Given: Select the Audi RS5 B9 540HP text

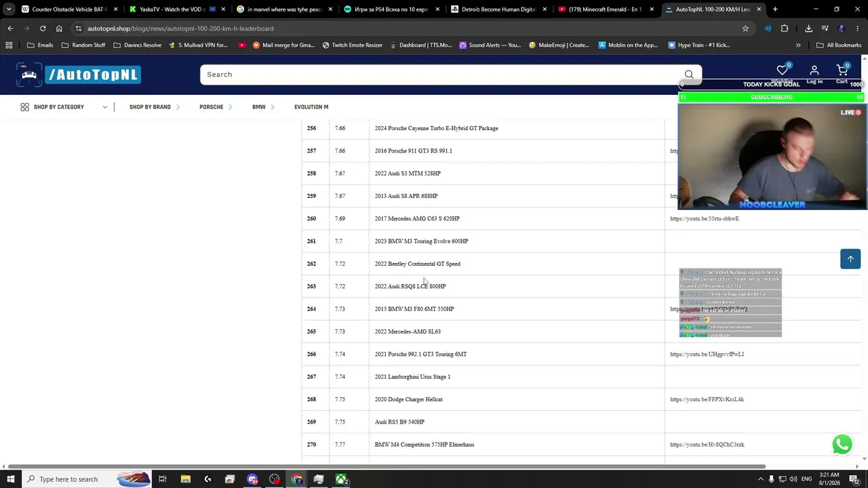Looking at the screenshot, I should point(399,422).
